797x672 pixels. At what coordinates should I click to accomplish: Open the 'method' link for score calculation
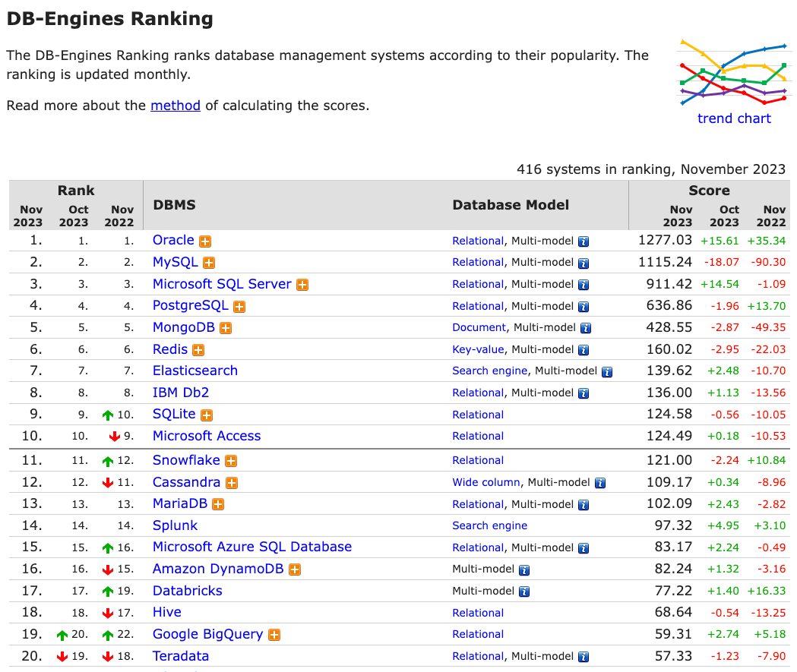tap(176, 106)
